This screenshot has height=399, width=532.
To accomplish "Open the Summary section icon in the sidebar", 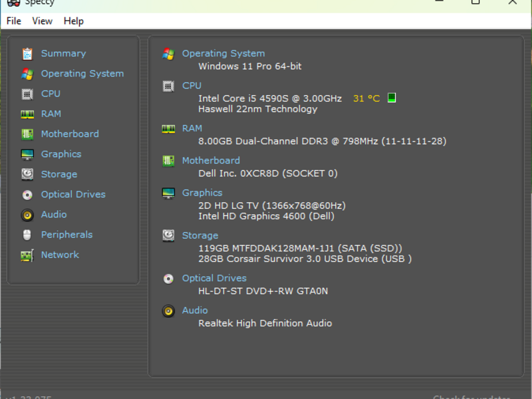I will coord(27,54).
